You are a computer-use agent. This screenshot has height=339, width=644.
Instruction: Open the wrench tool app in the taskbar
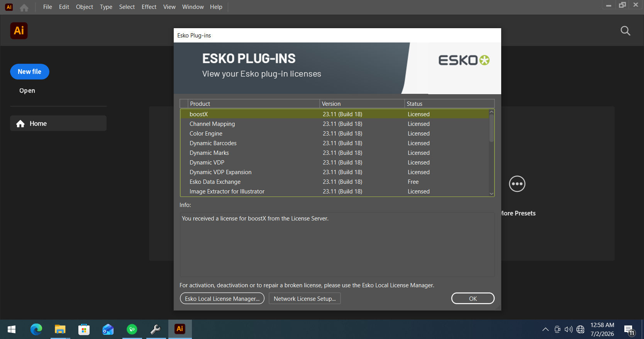click(156, 329)
